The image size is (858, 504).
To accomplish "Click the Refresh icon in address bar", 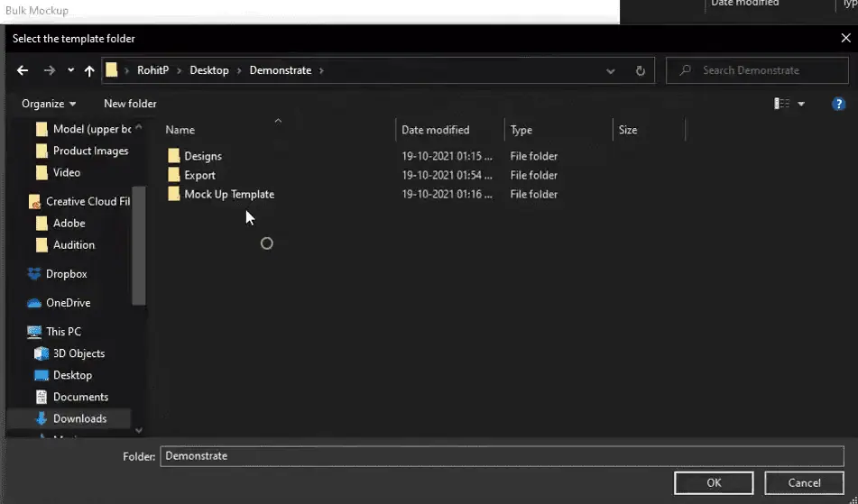I will (641, 70).
